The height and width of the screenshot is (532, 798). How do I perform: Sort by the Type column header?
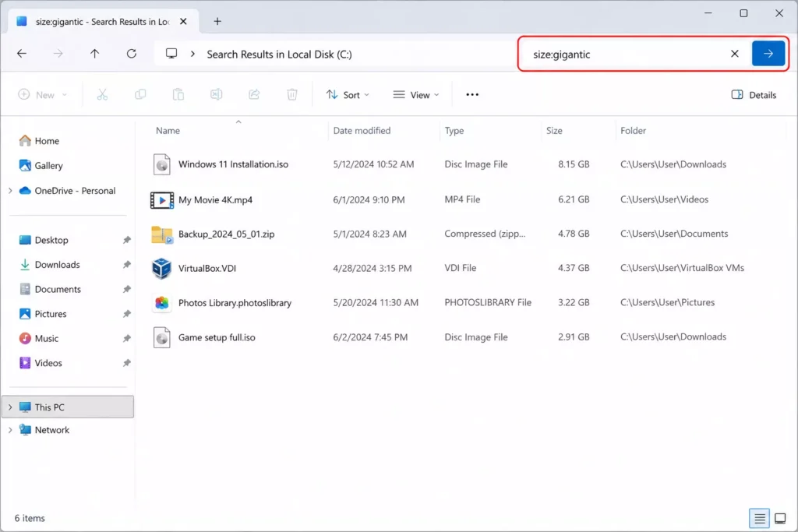click(454, 131)
